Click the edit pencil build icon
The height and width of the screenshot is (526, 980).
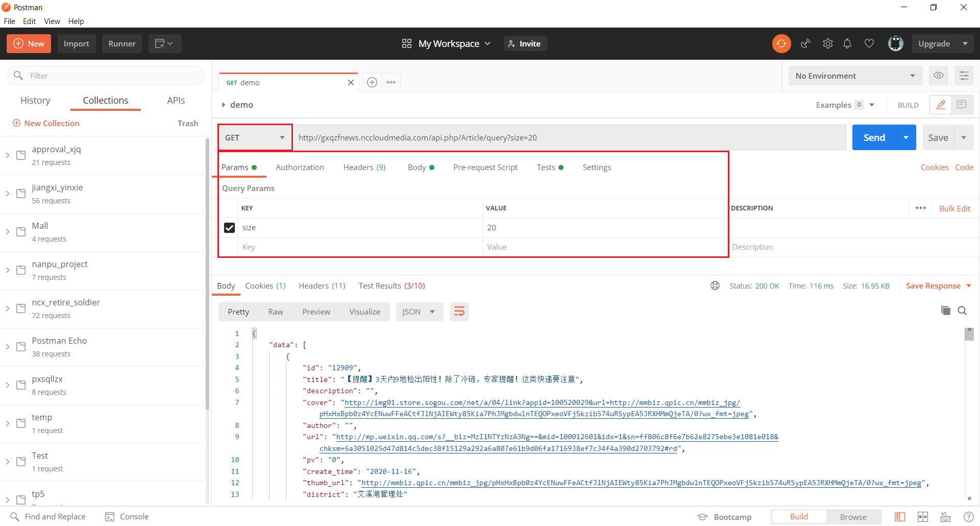pos(940,105)
